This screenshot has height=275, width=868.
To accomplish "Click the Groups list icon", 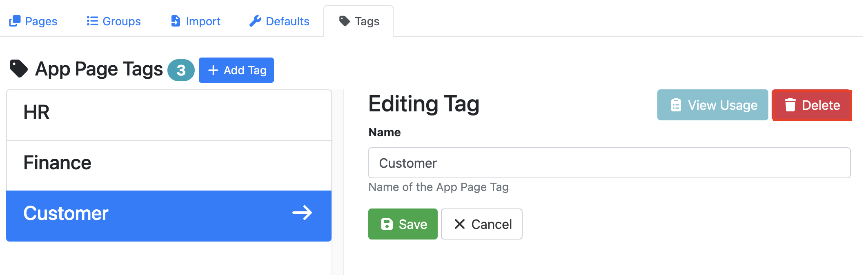I will (92, 21).
